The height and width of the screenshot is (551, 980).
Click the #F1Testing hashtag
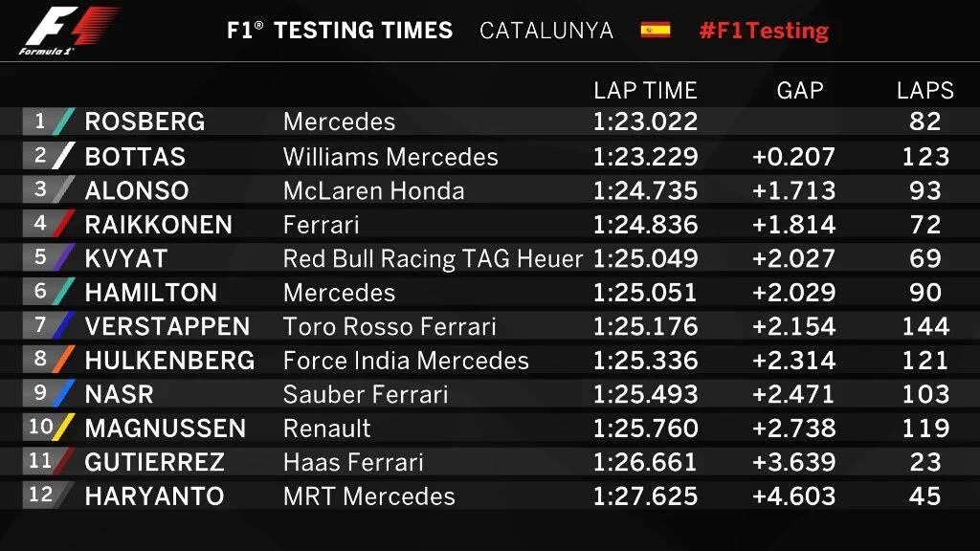[x=764, y=30]
